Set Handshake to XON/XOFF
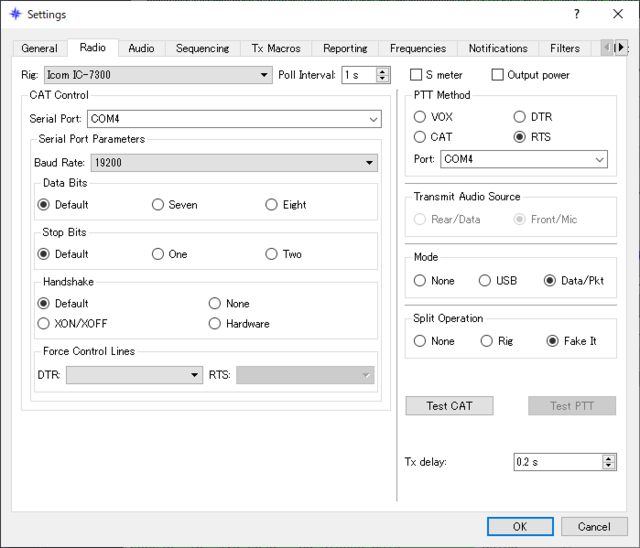Image resolution: width=640 pixels, height=548 pixels. 44,324
